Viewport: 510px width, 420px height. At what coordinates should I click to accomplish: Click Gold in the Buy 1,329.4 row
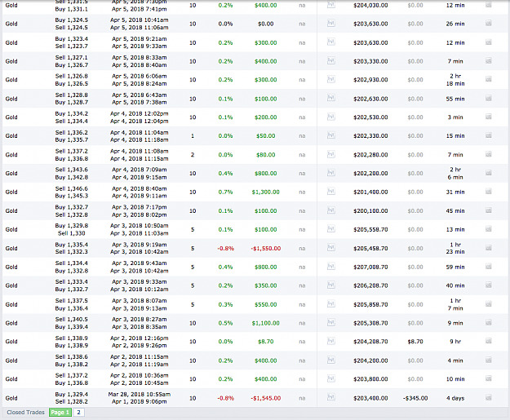pyautogui.click(x=11, y=398)
